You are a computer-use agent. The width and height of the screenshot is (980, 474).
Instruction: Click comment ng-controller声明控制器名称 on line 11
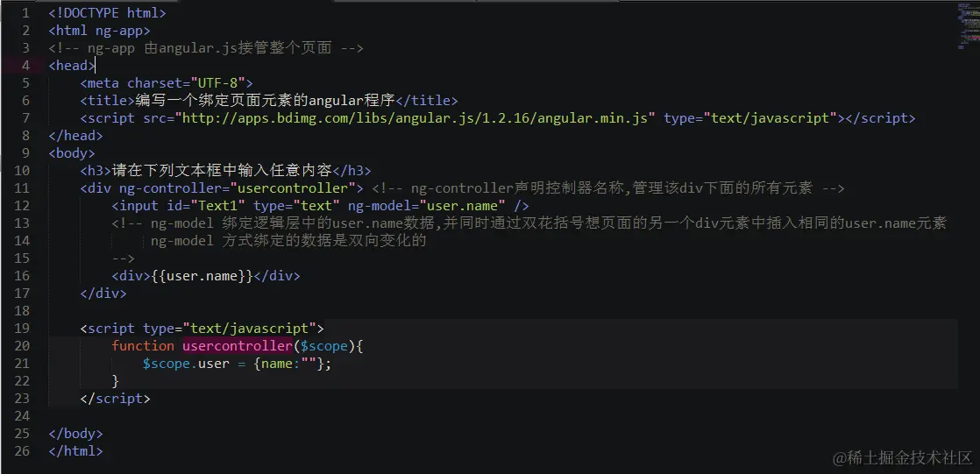tap(608, 188)
